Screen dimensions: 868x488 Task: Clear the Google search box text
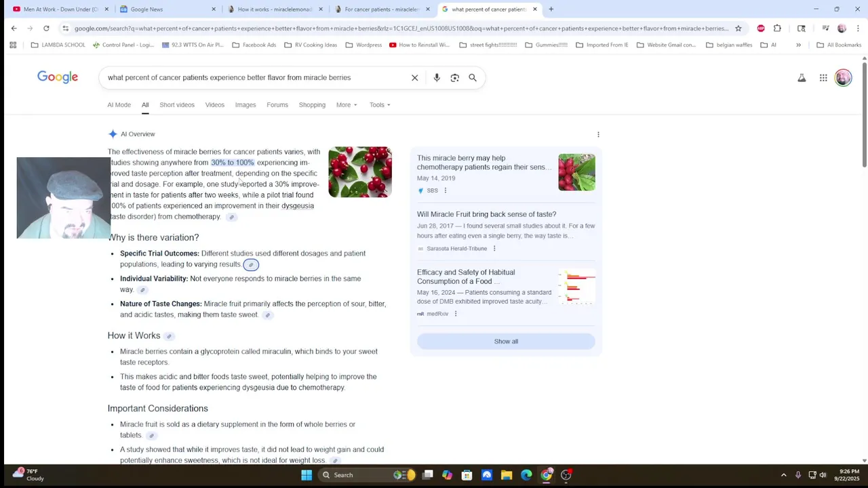(415, 77)
